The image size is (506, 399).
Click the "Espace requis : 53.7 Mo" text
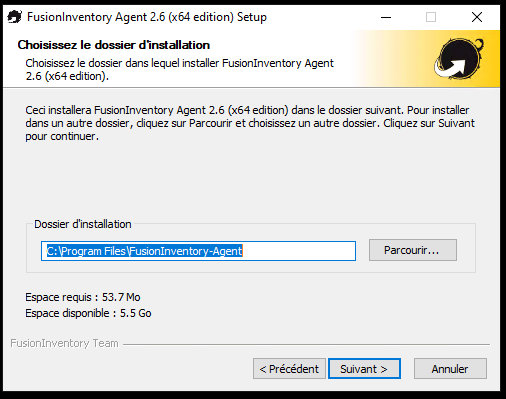click(83, 297)
